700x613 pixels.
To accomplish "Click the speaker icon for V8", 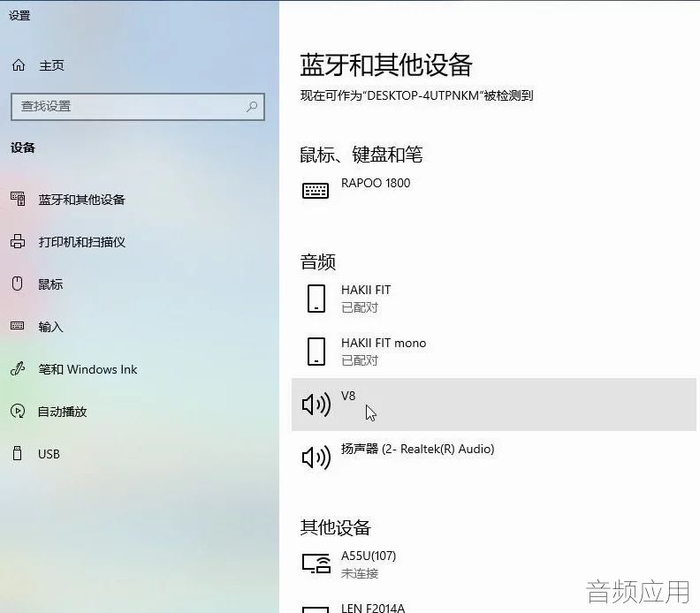I will (x=316, y=405).
